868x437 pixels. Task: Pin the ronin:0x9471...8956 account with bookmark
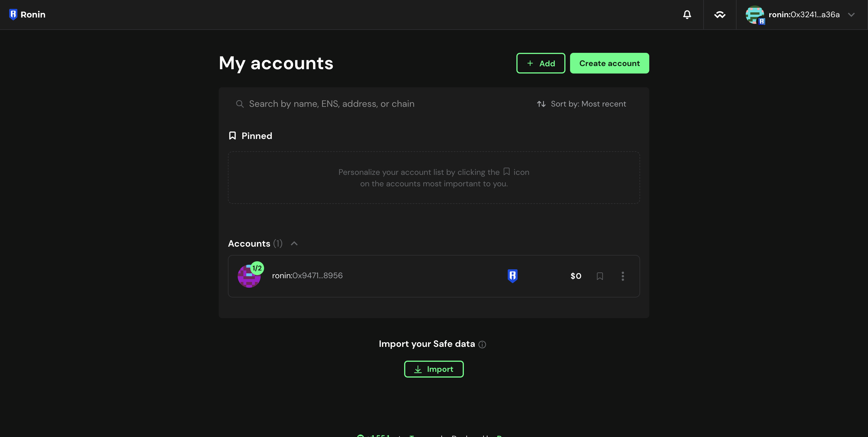pos(600,276)
